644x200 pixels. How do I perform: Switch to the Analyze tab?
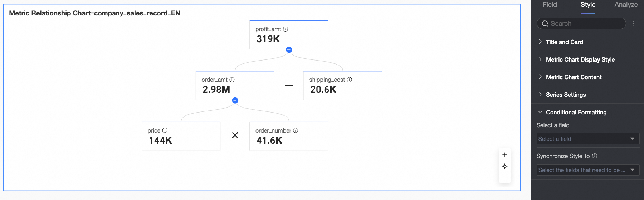click(626, 5)
